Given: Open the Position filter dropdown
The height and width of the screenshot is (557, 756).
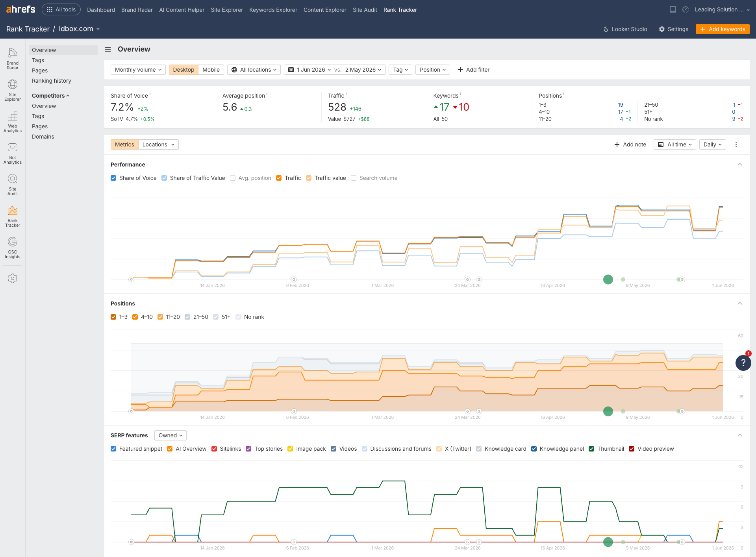Looking at the screenshot, I should [433, 70].
